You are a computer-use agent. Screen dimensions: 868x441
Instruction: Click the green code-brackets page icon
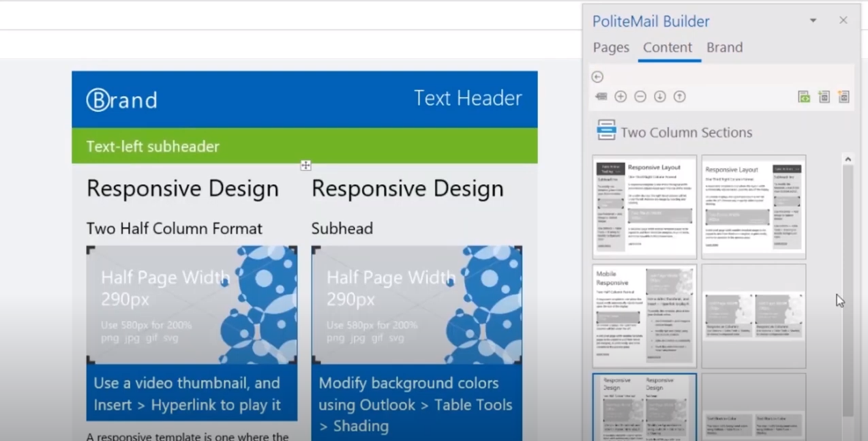point(805,97)
